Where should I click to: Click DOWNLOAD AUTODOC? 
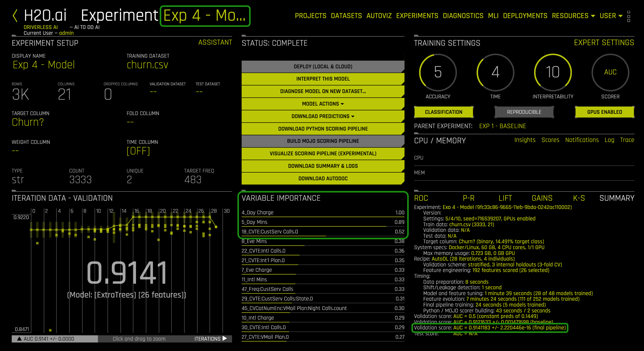point(323,178)
